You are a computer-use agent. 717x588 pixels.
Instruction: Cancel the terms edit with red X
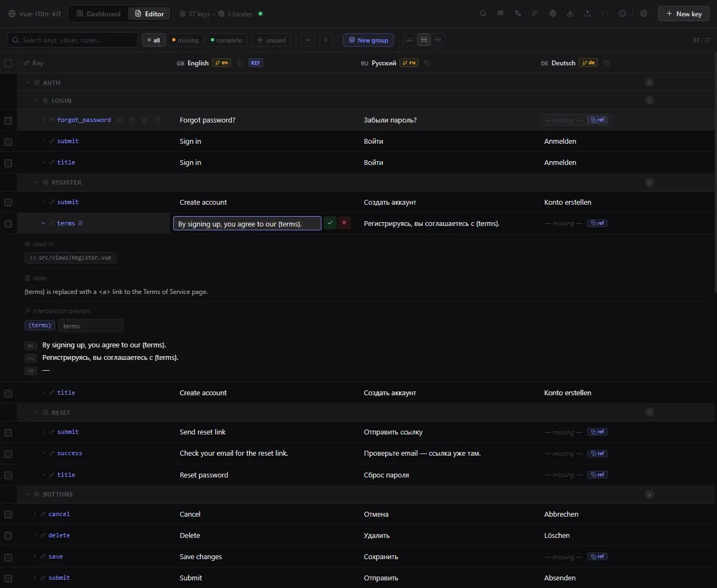coord(344,223)
